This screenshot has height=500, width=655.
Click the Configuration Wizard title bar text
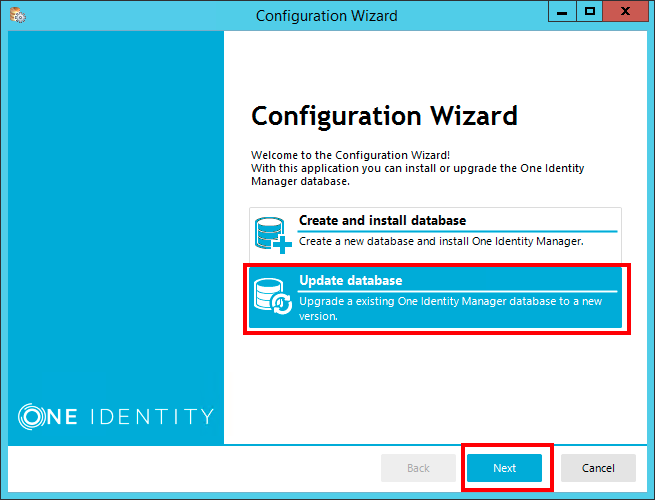coord(327,15)
